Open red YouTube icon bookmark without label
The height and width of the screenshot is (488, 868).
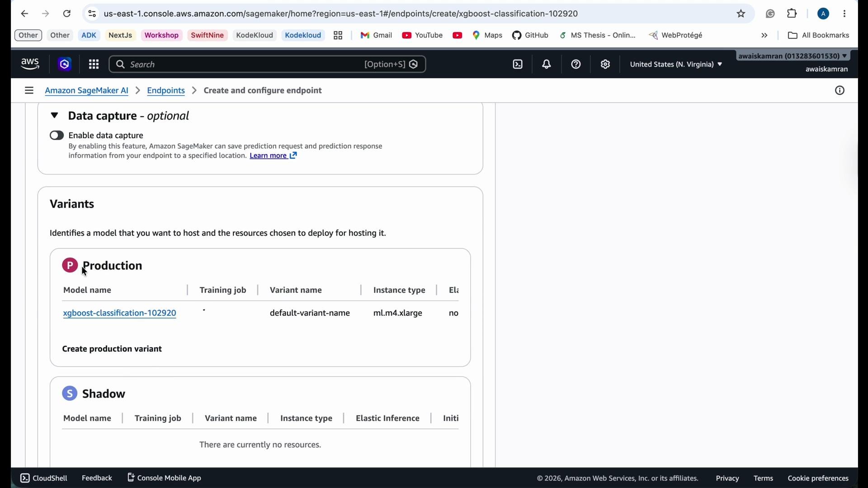pos(458,36)
